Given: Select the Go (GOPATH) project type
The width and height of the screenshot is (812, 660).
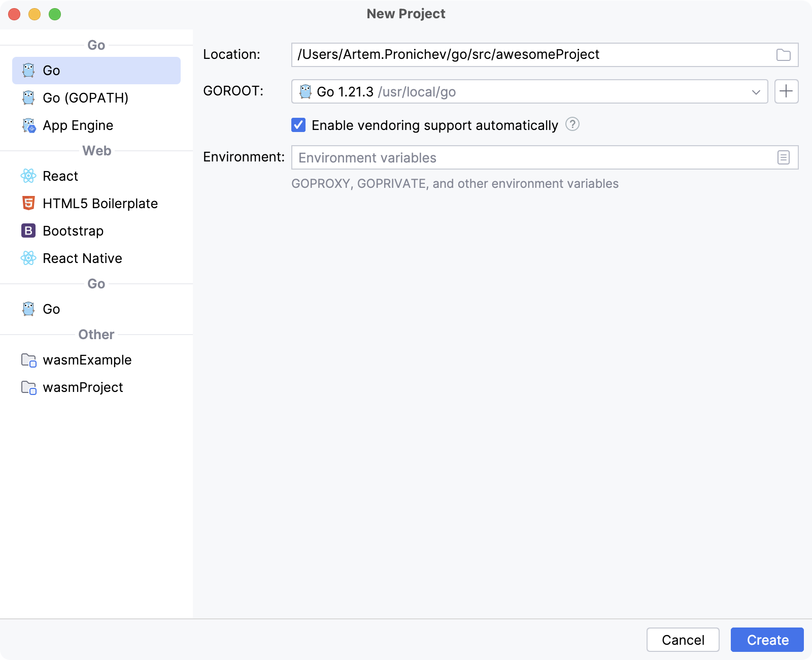Looking at the screenshot, I should coord(85,97).
